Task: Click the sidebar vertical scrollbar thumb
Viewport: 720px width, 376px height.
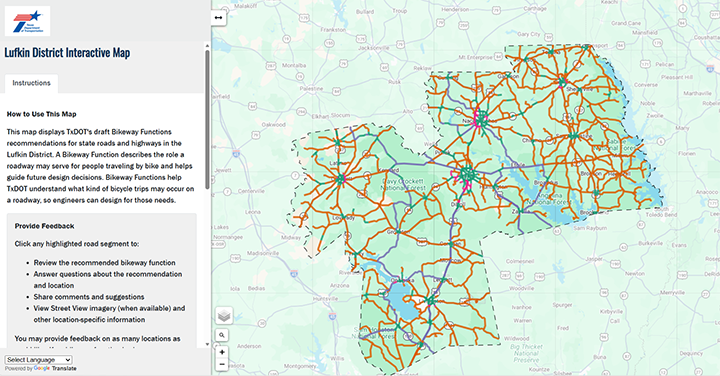Action: pos(207,119)
